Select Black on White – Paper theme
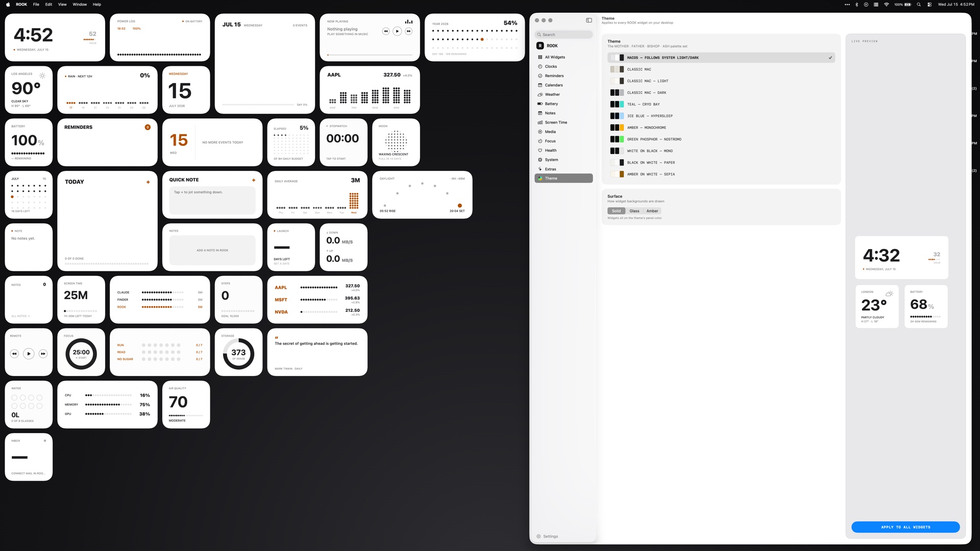980x551 pixels. point(721,163)
